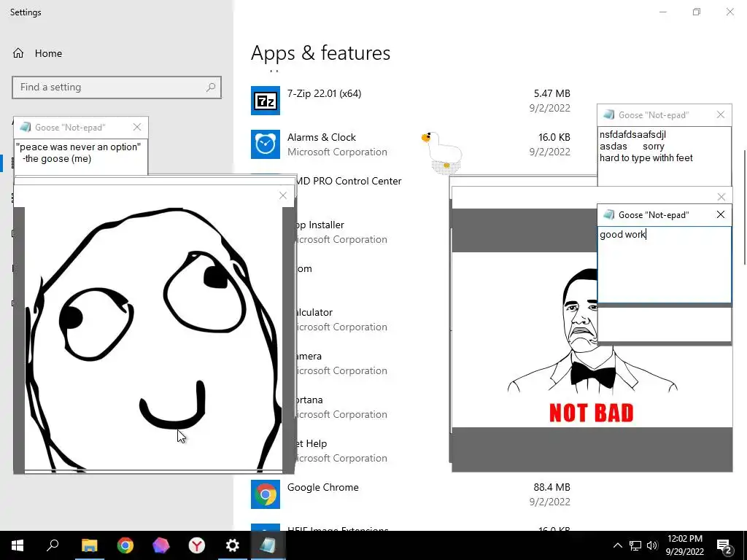Viewport: 747px width, 560px height.
Task: Click the 'hard to type withh feet' text
Action: 646,158
